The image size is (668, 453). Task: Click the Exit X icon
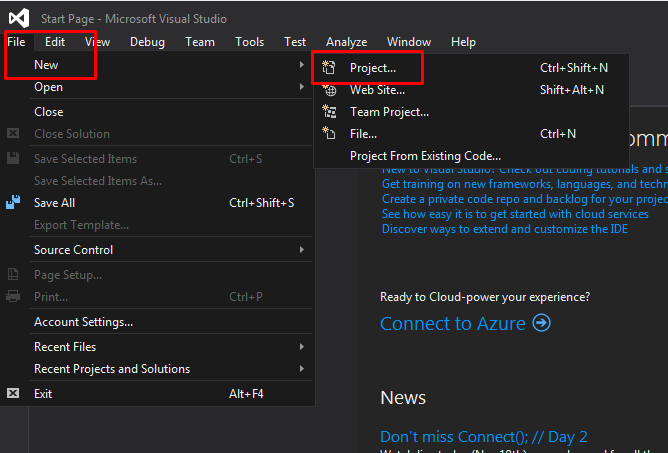(13, 393)
